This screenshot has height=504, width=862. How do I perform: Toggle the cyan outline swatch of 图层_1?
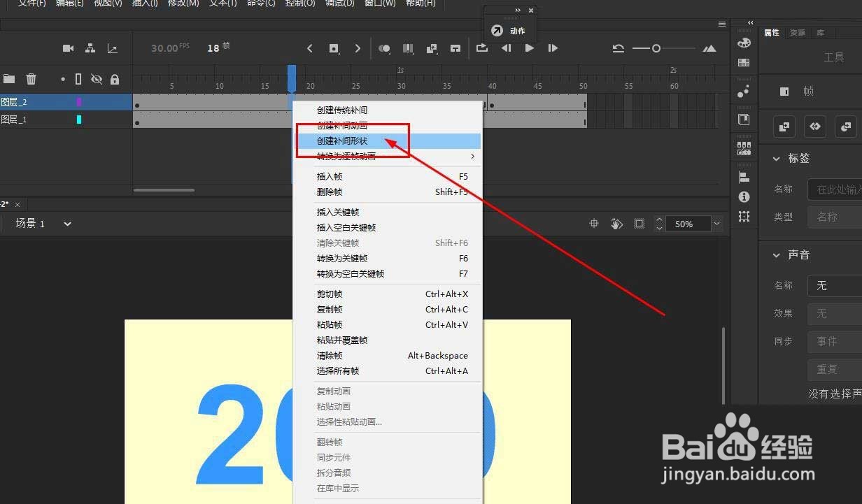coord(79,120)
